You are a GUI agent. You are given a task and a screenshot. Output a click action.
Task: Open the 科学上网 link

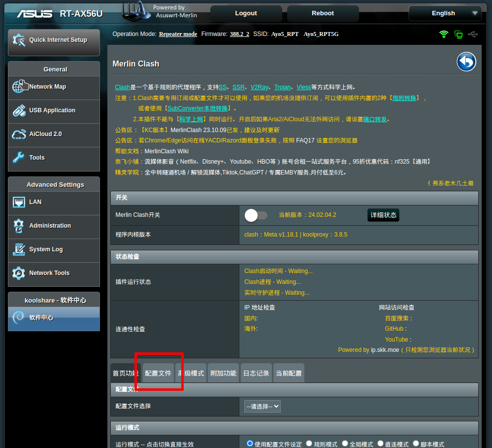pyautogui.click(x=191, y=119)
